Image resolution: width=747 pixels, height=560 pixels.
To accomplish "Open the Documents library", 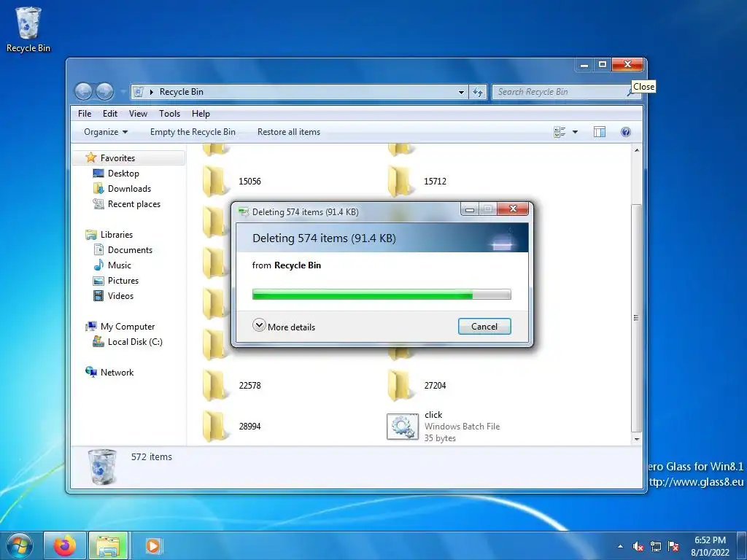I will pyautogui.click(x=130, y=249).
